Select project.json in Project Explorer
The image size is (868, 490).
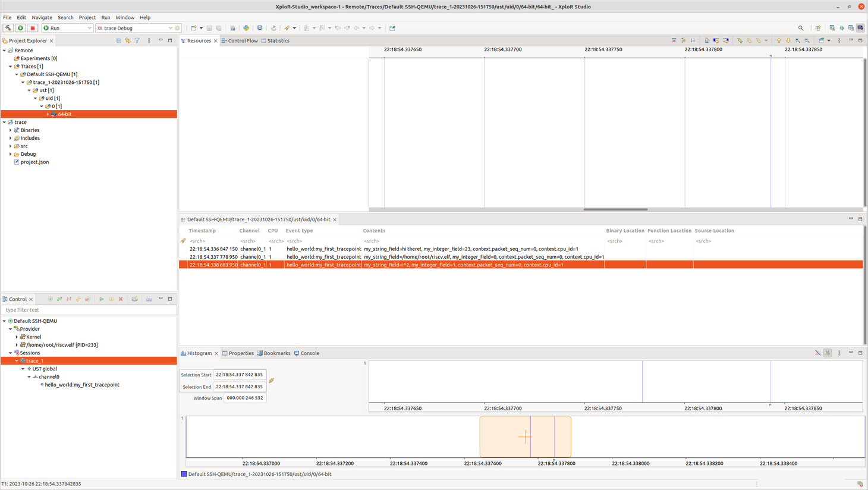(34, 162)
